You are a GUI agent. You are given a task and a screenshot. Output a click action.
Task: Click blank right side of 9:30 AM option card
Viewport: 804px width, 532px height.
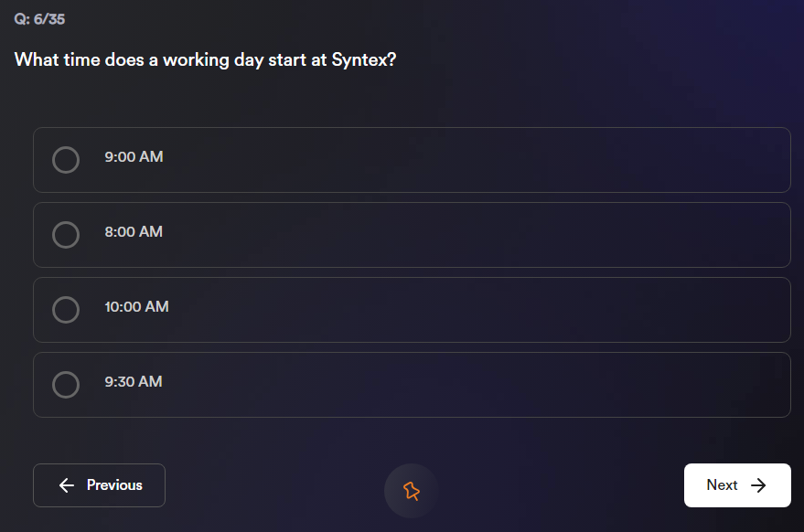[549, 385]
